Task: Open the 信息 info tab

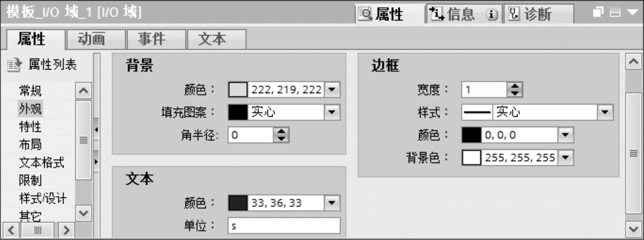Action: click(x=460, y=14)
